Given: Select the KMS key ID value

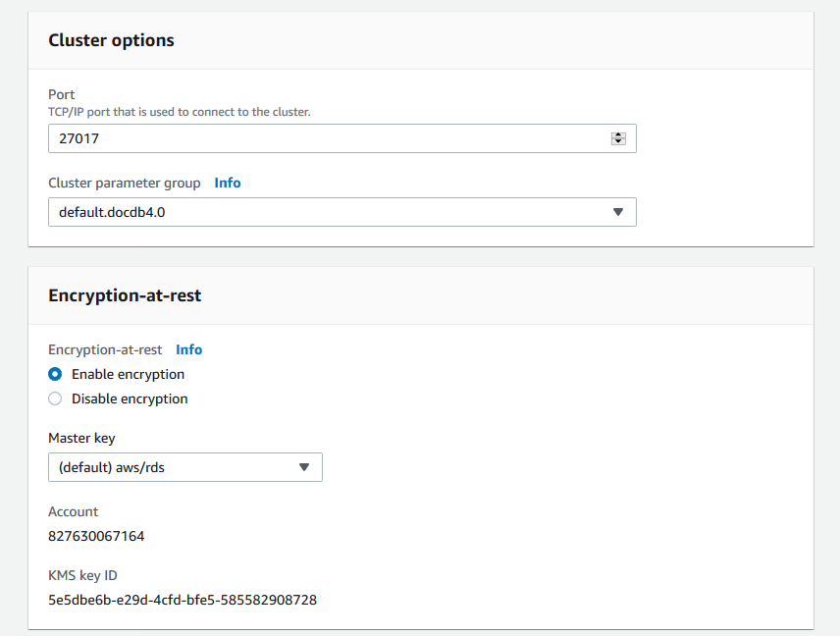Looking at the screenshot, I should click(183, 600).
